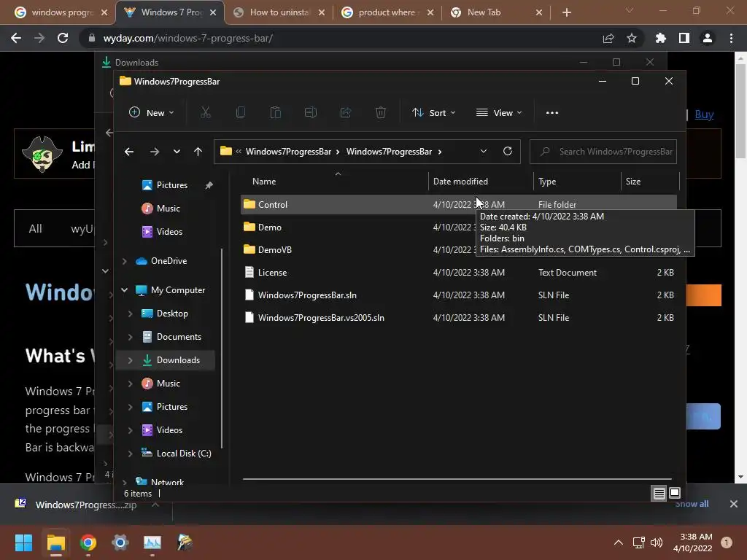Click the Cut scissors icon in Explorer toolbar
The image size is (747, 560).
(x=205, y=113)
